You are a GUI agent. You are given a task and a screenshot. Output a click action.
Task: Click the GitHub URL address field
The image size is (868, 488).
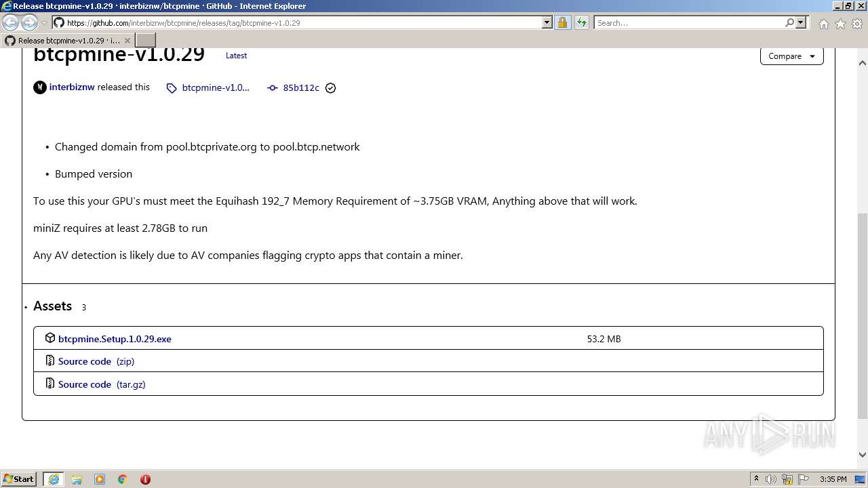pos(302,22)
